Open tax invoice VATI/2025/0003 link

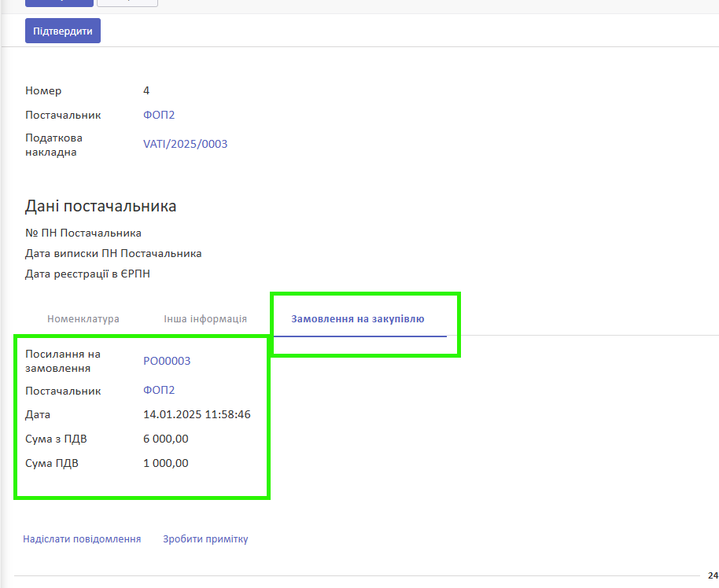pos(185,144)
